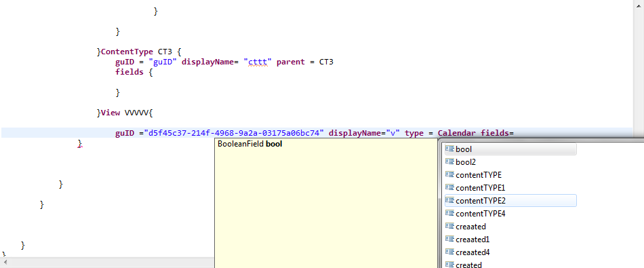Choose 'contentTYPE1' from the proposal list
Viewport: 644px width, 268px height.
point(510,188)
